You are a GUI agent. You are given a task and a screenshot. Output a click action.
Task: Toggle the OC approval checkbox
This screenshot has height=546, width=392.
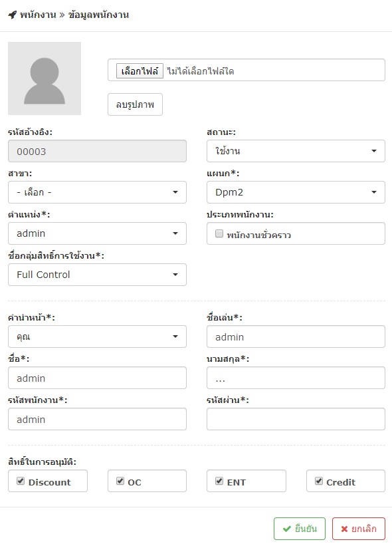pyautogui.click(x=120, y=481)
